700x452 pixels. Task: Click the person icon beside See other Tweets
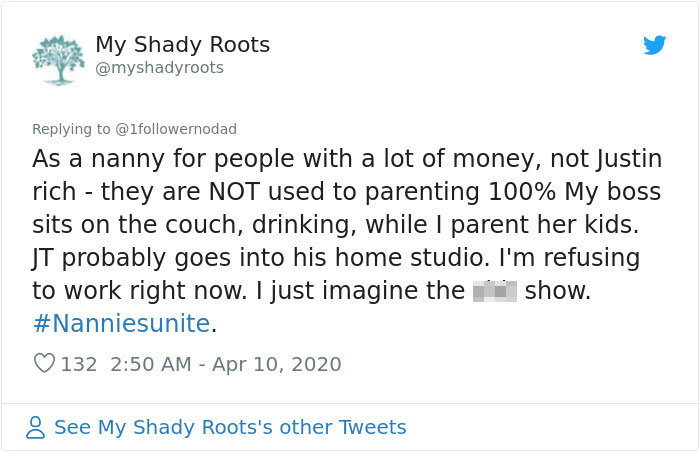pyautogui.click(x=36, y=428)
